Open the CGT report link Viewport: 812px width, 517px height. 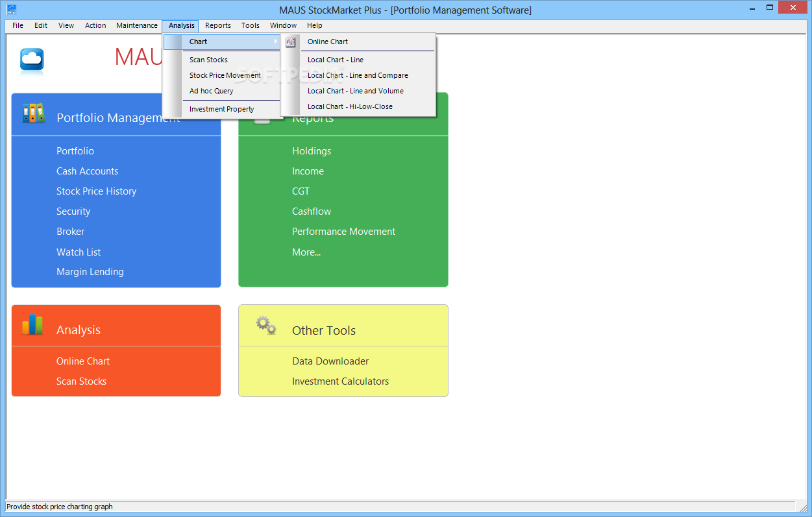(x=301, y=191)
